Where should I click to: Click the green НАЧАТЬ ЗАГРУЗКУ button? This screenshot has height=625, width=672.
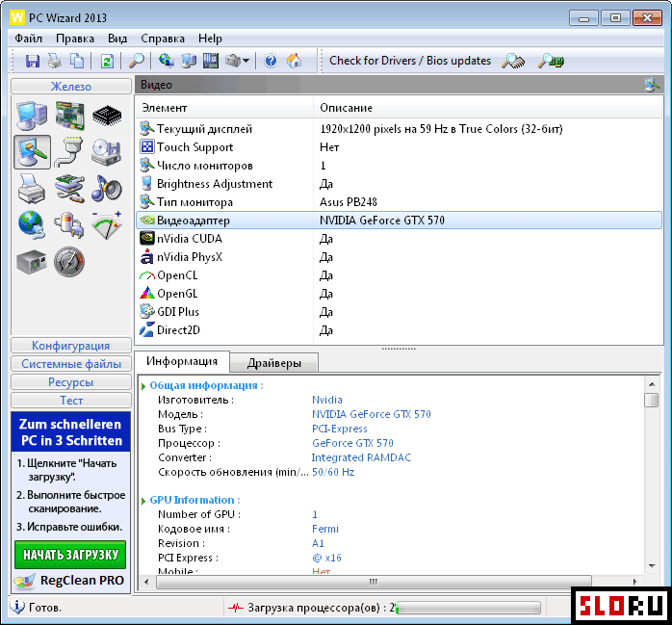[70, 555]
